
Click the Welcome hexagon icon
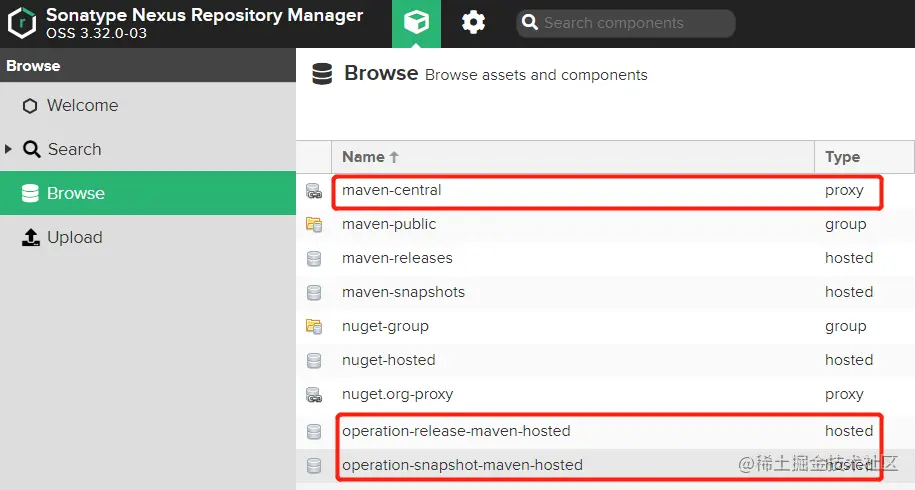tap(30, 106)
